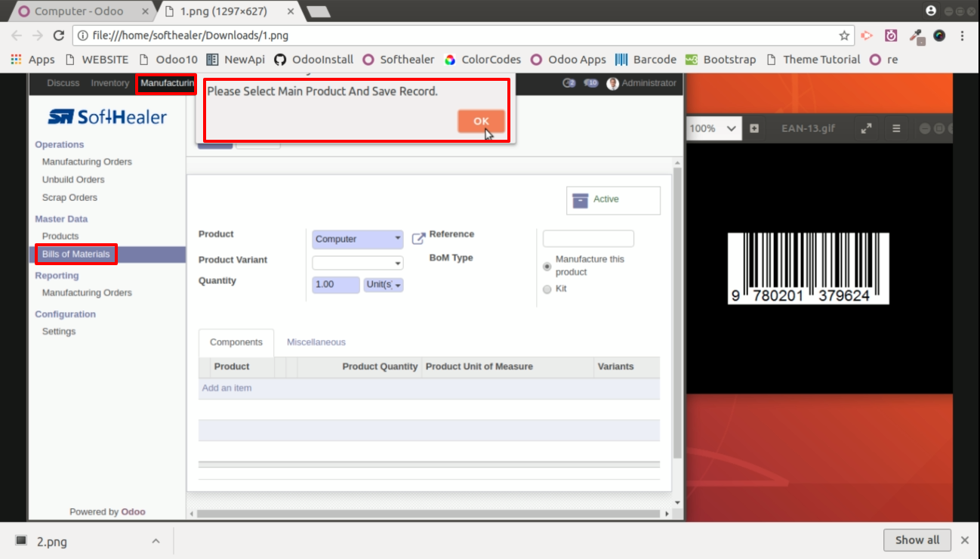Viewport: 980px width, 559px height.
Task: Open the 100% zoom dropdown in image viewer
Action: [x=713, y=128]
